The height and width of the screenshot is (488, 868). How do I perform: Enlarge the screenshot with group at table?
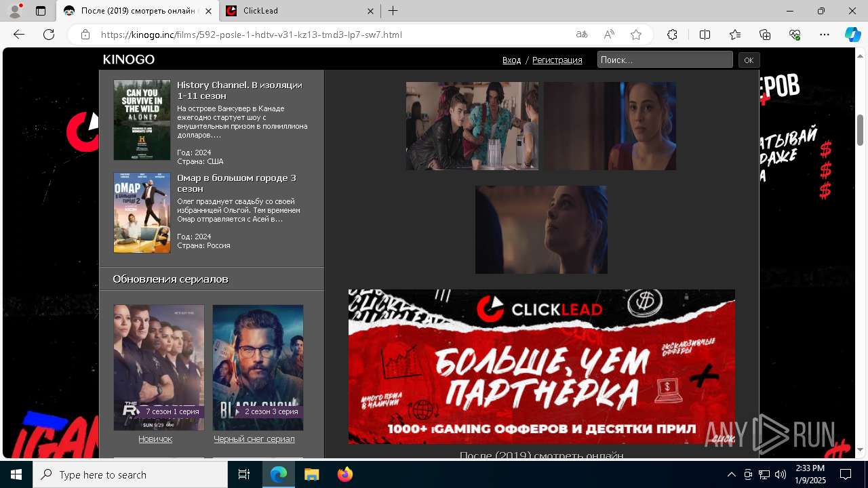point(472,126)
